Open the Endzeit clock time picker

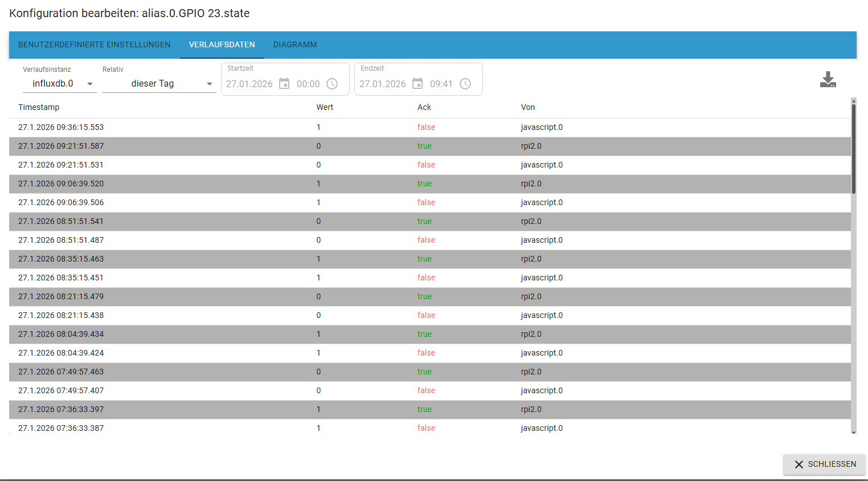tap(465, 84)
